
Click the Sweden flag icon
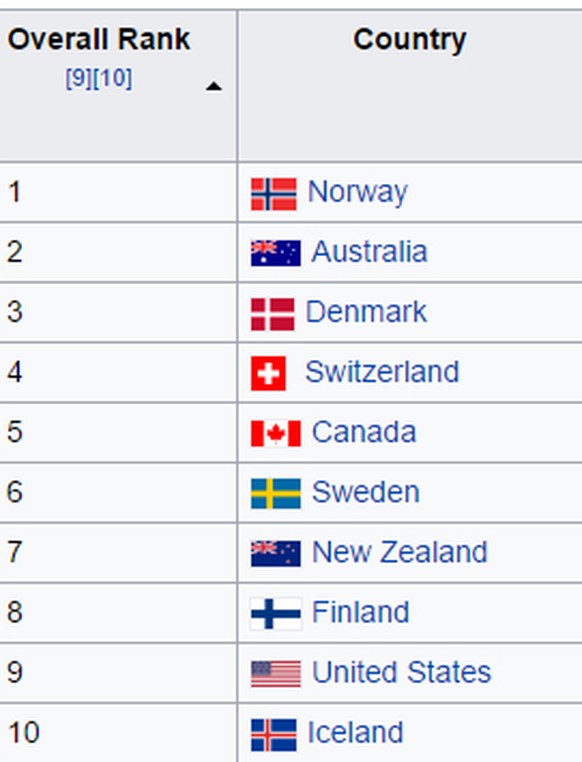[x=275, y=493]
